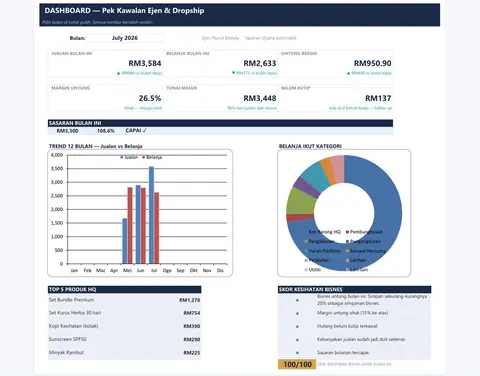Click the SASARAN BULAN INI header bar
The width and height of the screenshot is (480, 376).
pos(220,123)
